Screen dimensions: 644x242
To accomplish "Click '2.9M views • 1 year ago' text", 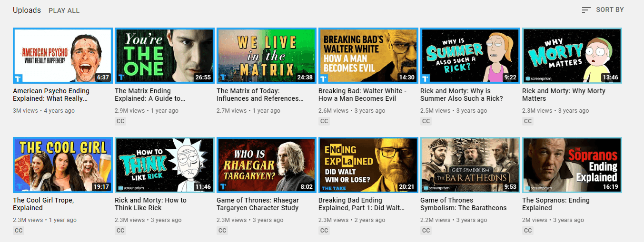I will [147, 111].
